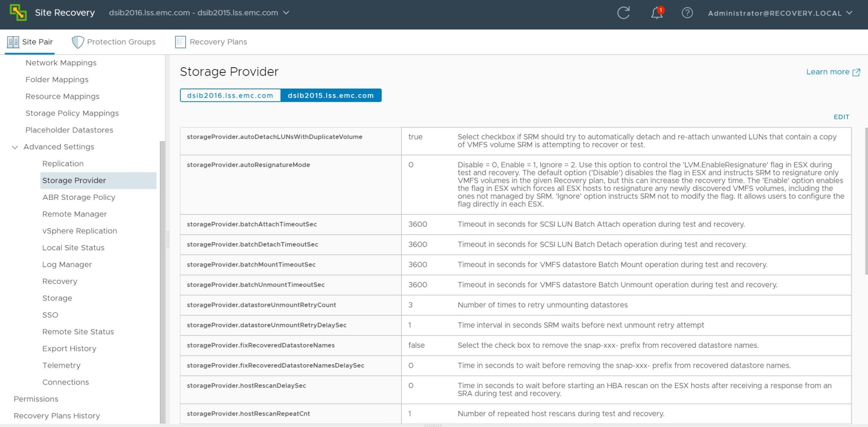Image resolution: width=868 pixels, height=427 pixels.
Task: Collapse the Advanced Settings tree section
Action: click(15, 147)
